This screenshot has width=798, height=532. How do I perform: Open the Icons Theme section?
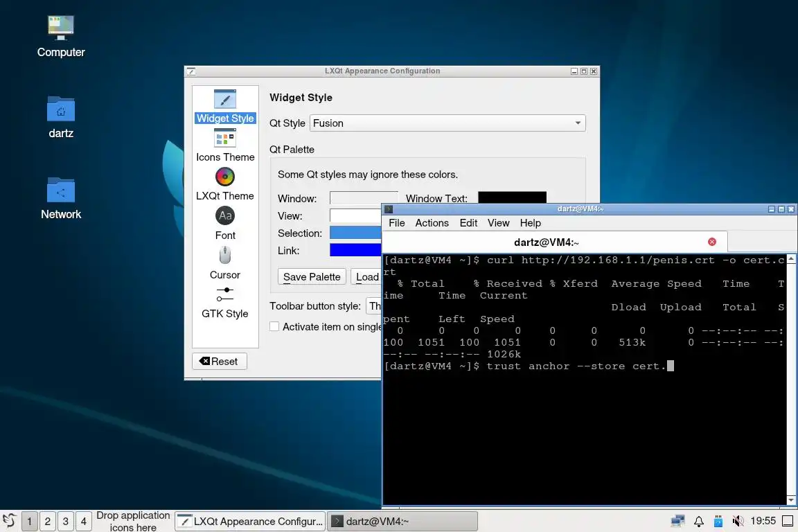225,145
